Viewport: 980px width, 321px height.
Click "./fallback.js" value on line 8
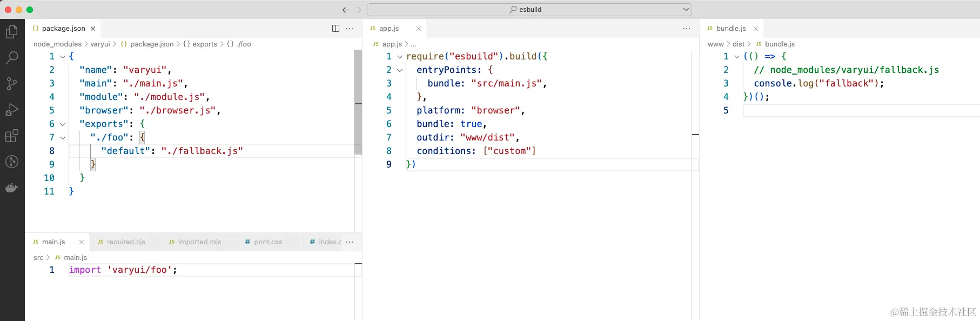tap(202, 151)
